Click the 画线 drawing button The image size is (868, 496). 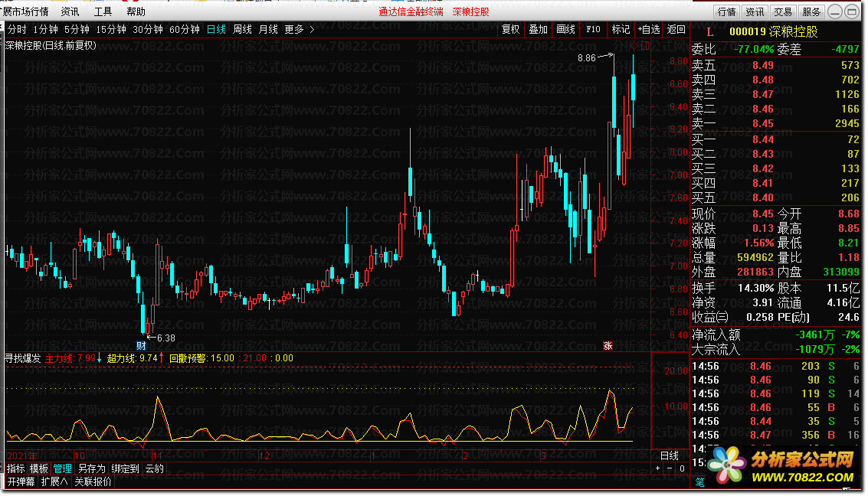[565, 29]
